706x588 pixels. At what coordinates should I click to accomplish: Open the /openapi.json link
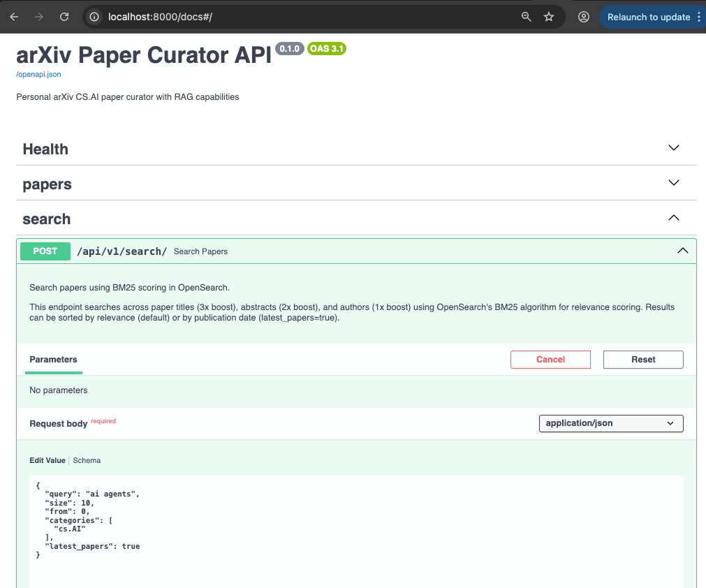[38, 74]
